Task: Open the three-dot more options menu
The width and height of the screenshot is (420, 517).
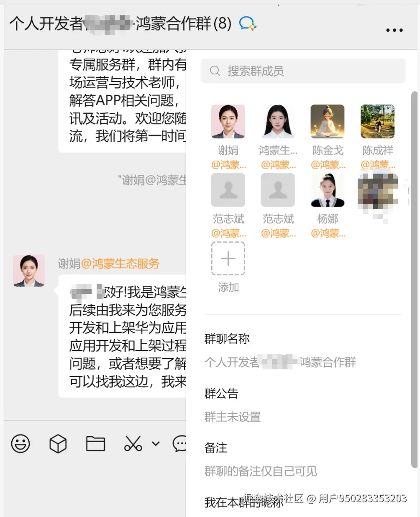Action: tap(394, 30)
